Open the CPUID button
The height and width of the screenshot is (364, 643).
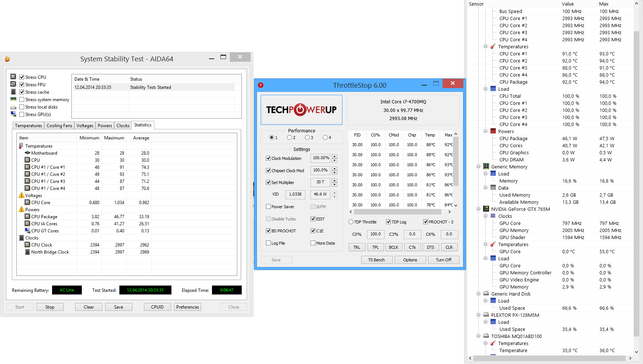(x=157, y=307)
